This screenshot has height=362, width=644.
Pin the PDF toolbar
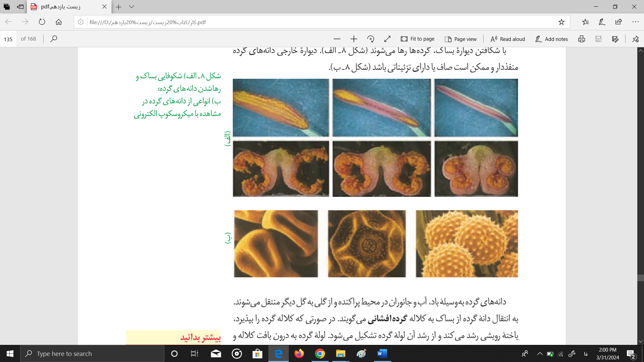(635, 39)
